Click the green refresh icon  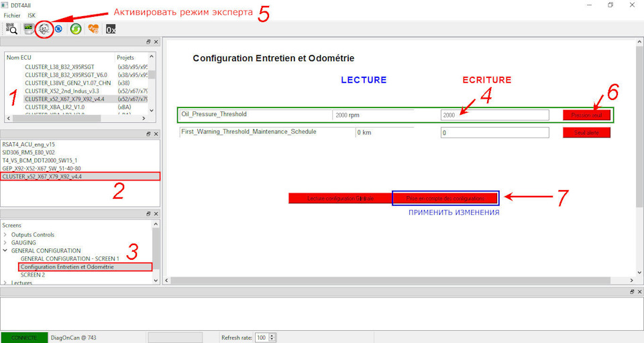[76, 29]
